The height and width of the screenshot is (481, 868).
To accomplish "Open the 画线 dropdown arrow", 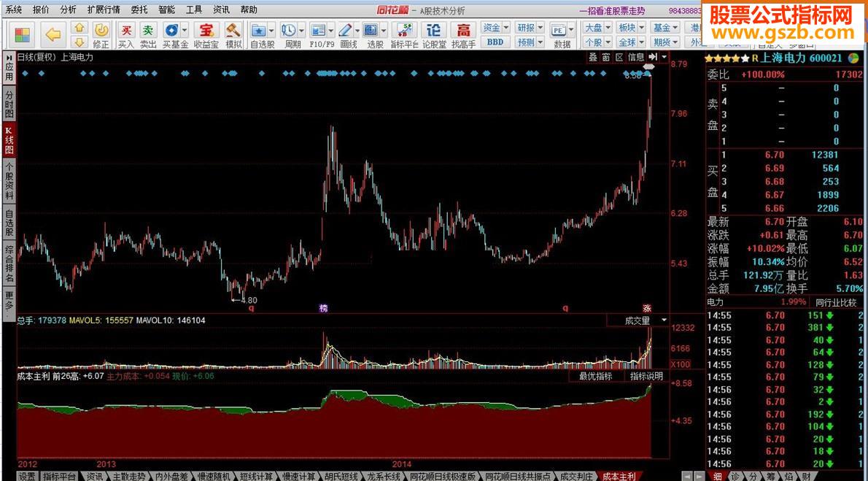I will pyautogui.click(x=357, y=29).
